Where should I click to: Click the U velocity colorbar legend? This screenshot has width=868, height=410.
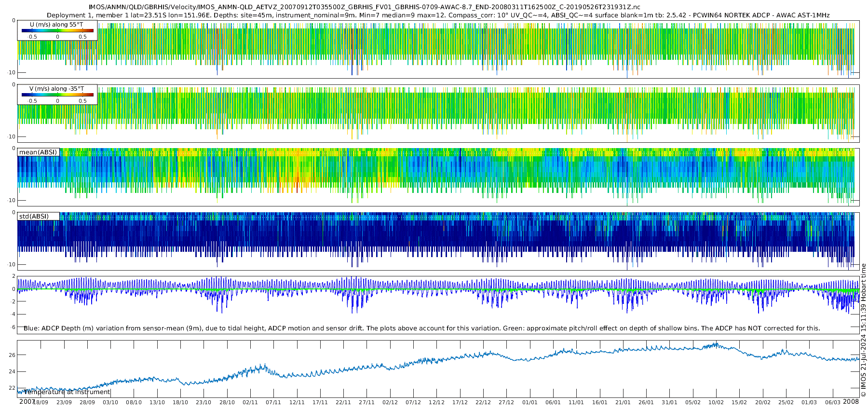click(57, 30)
